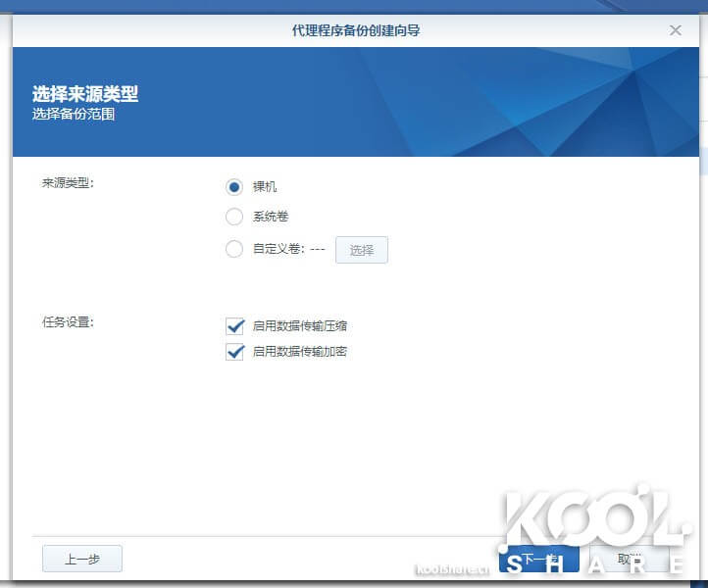Click the 代理程序备份创建向导 title bar
The height and width of the screenshot is (588, 708).
click(356, 30)
